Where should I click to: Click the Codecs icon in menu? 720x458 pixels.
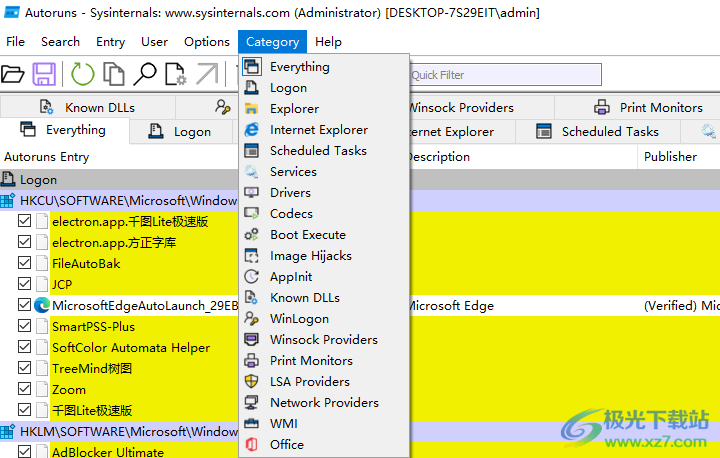click(x=251, y=214)
